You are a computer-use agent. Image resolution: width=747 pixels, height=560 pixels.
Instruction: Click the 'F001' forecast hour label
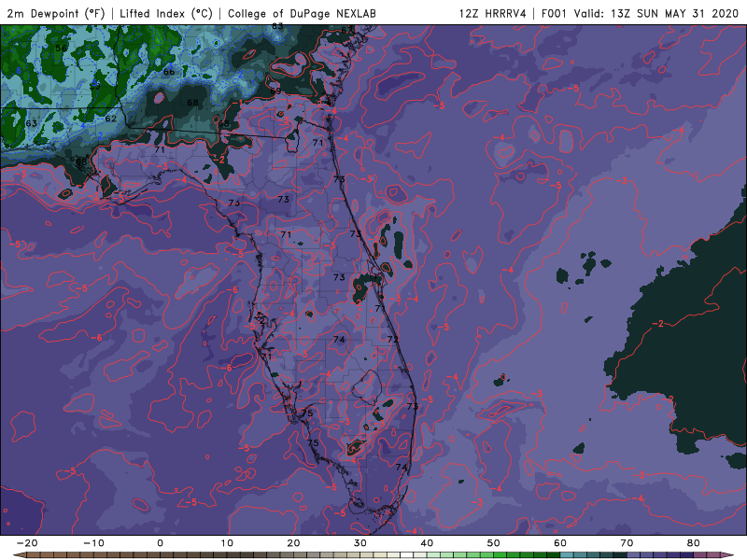555,13
